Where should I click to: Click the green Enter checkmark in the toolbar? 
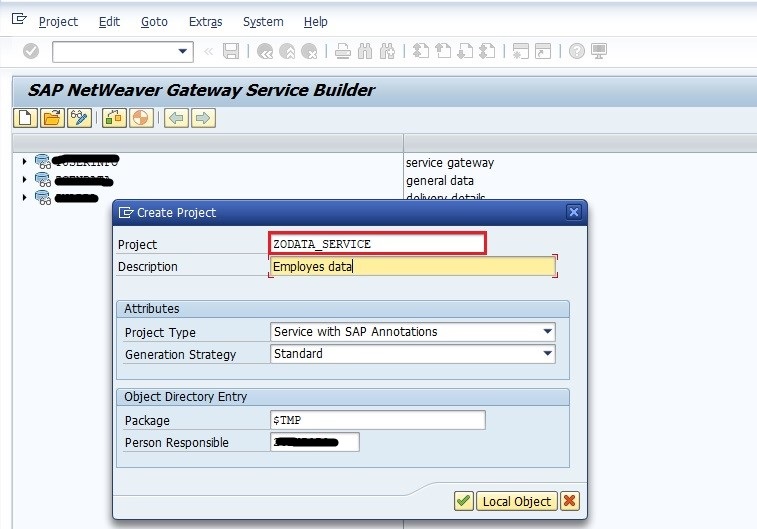31,51
